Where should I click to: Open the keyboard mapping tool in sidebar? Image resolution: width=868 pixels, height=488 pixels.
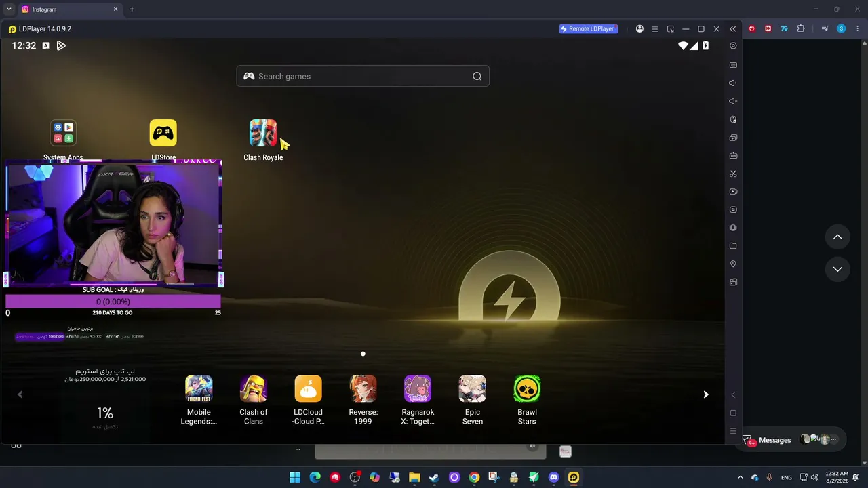[733, 65]
